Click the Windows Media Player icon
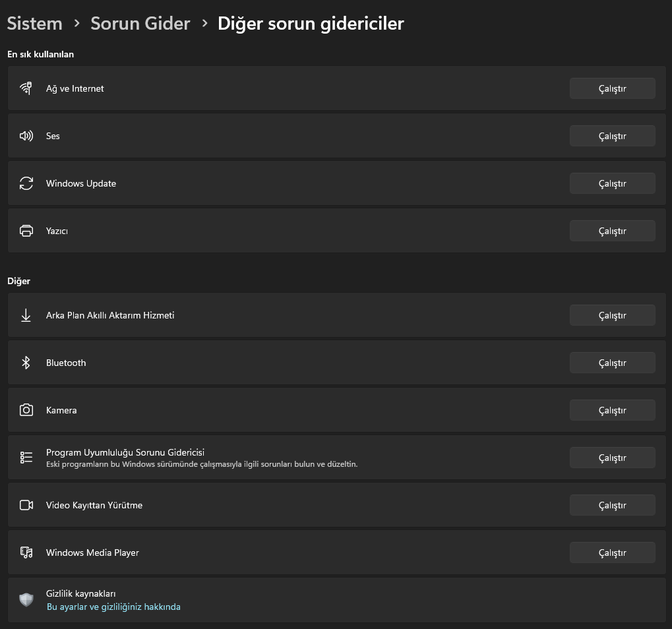The height and width of the screenshot is (629, 672). (26, 552)
